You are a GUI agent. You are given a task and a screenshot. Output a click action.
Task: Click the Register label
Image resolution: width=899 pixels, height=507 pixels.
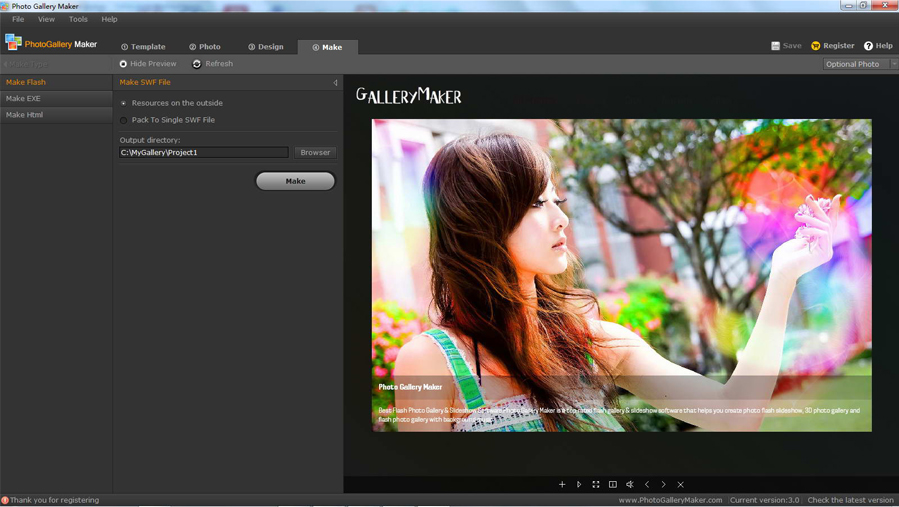coord(839,46)
